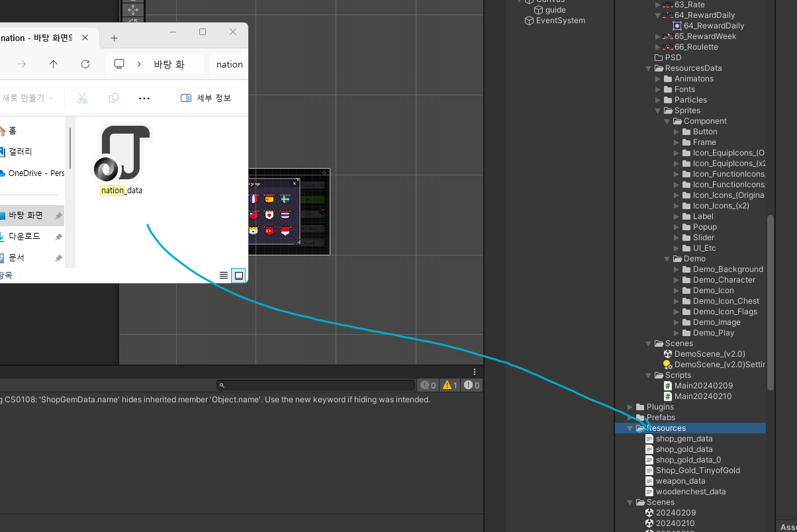This screenshot has height=532, width=797.
Task: Expand the Plugins folder
Action: (x=630, y=407)
